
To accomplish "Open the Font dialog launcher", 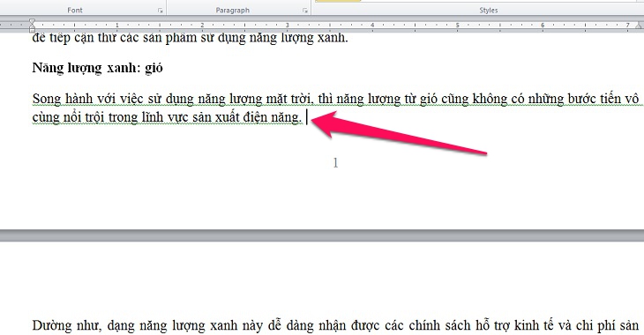I will pos(161,11).
